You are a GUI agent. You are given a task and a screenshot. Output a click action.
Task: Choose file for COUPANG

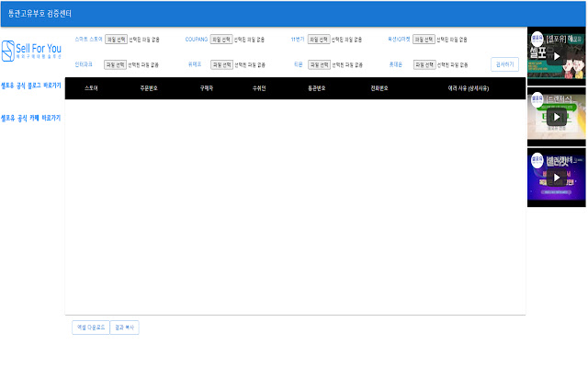click(x=221, y=39)
